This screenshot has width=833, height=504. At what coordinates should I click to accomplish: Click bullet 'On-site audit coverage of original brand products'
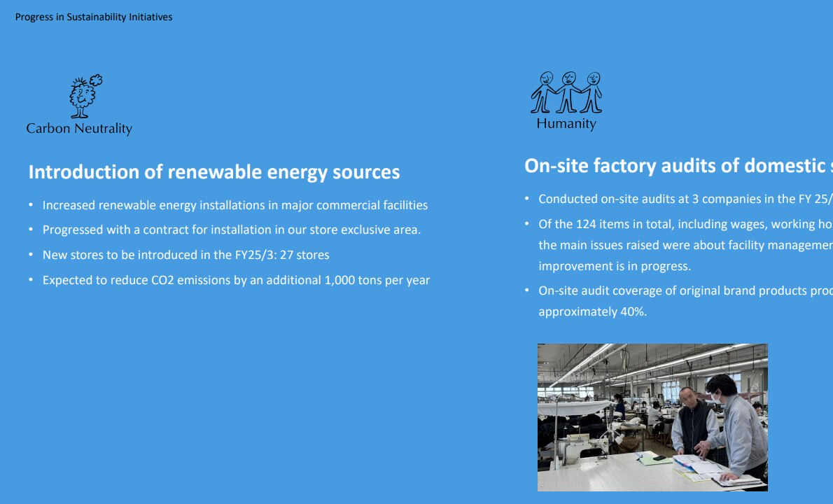coord(685,291)
